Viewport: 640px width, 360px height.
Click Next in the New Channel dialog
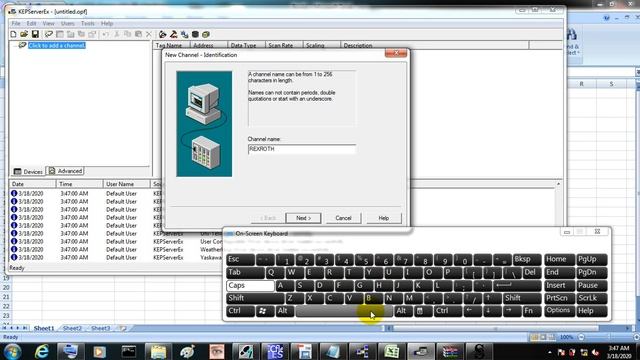(x=303, y=218)
